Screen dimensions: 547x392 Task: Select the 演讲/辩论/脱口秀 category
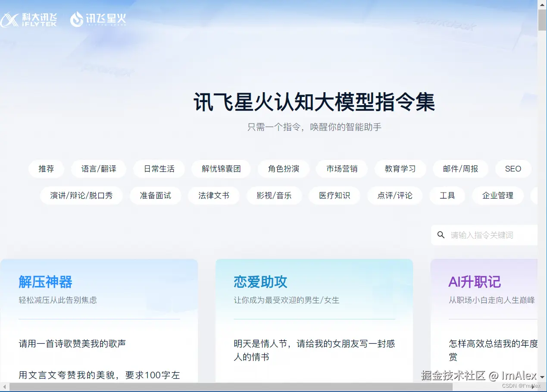[81, 196]
